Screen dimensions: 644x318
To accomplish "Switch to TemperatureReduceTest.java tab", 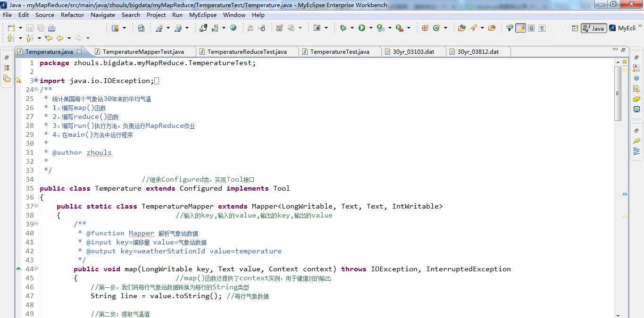I will pos(247,51).
